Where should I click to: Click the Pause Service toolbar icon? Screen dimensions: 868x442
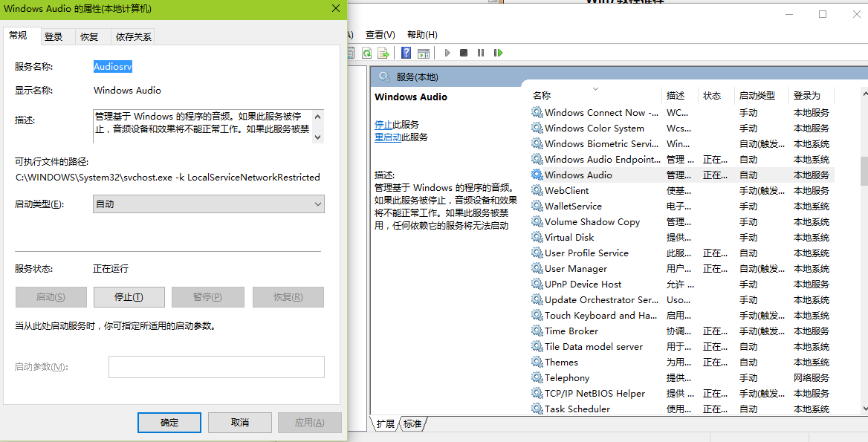480,53
